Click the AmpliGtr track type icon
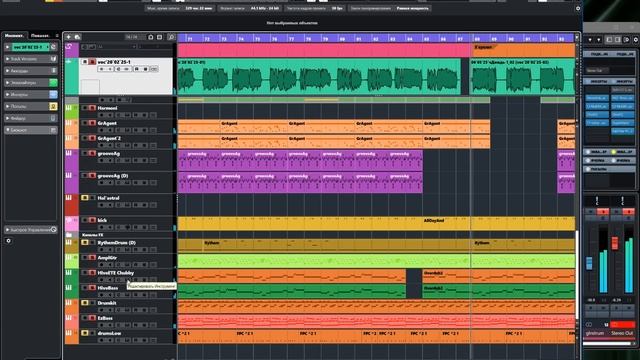Image resolution: width=640 pixels, height=360 pixels. 69,258
